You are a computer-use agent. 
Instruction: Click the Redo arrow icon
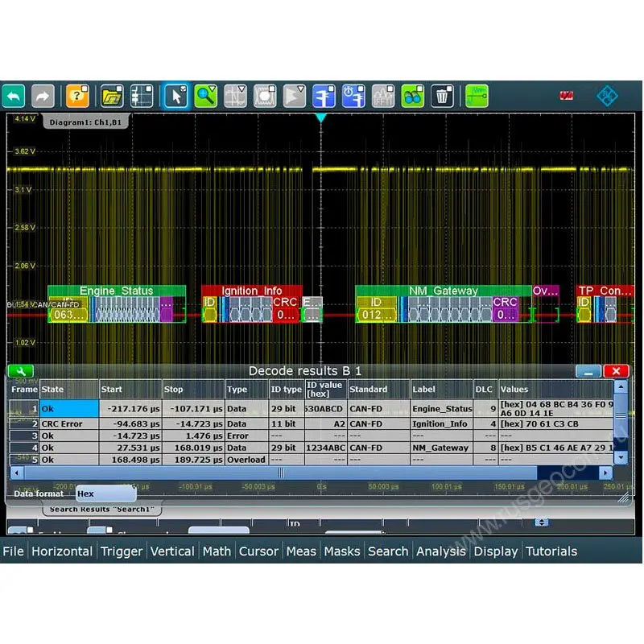(x=43, y=96)
